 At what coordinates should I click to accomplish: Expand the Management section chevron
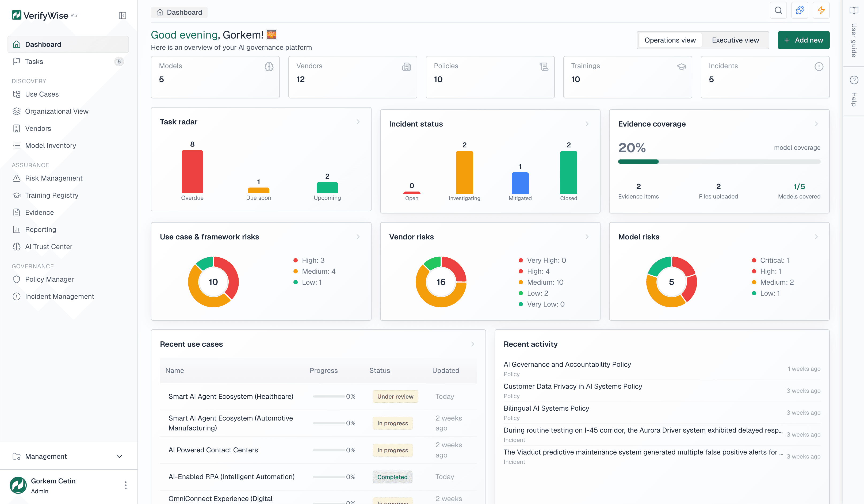click(x=119, y=456)
